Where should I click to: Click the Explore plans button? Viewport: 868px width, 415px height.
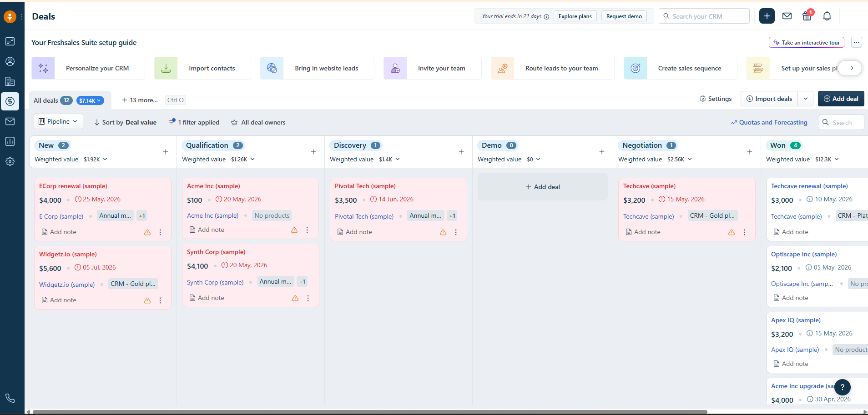point(575,16)
